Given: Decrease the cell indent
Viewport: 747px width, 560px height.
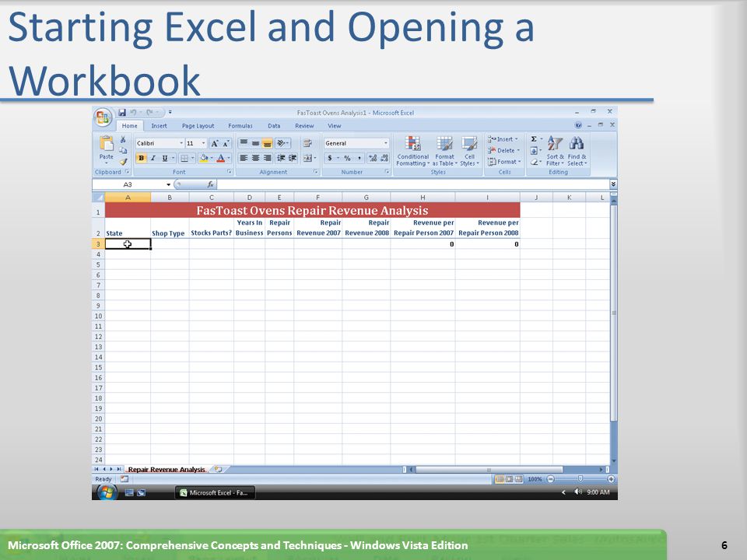Looking at the screenshot, I should click(x=281, y=158).
